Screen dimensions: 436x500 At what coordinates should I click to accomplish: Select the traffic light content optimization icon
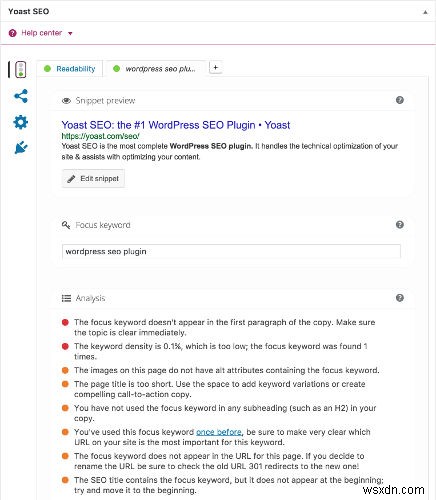(21, 70)
